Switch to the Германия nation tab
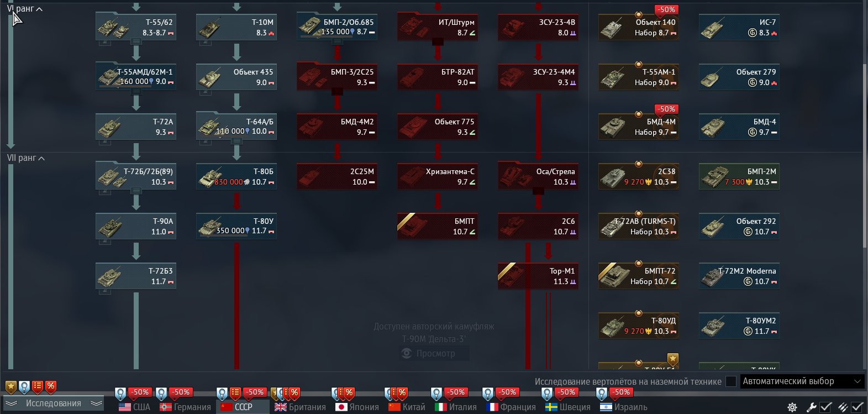This screenshot has width=868, height=414. pyautogui.click(x=186, y=407)
